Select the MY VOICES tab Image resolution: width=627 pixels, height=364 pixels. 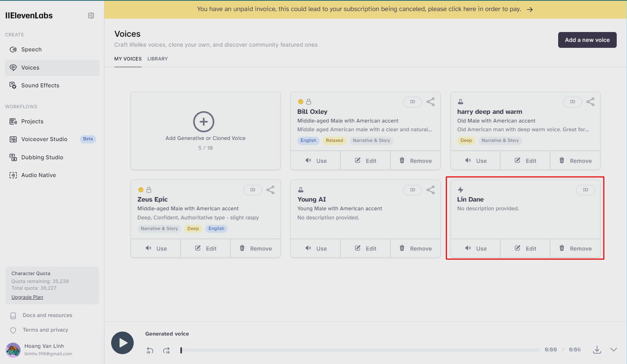click(x=128, y=59)
